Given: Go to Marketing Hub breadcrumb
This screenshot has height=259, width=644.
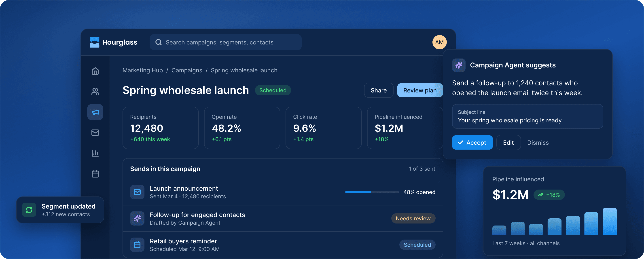Looking at the screenshot, I should point(142,70).
